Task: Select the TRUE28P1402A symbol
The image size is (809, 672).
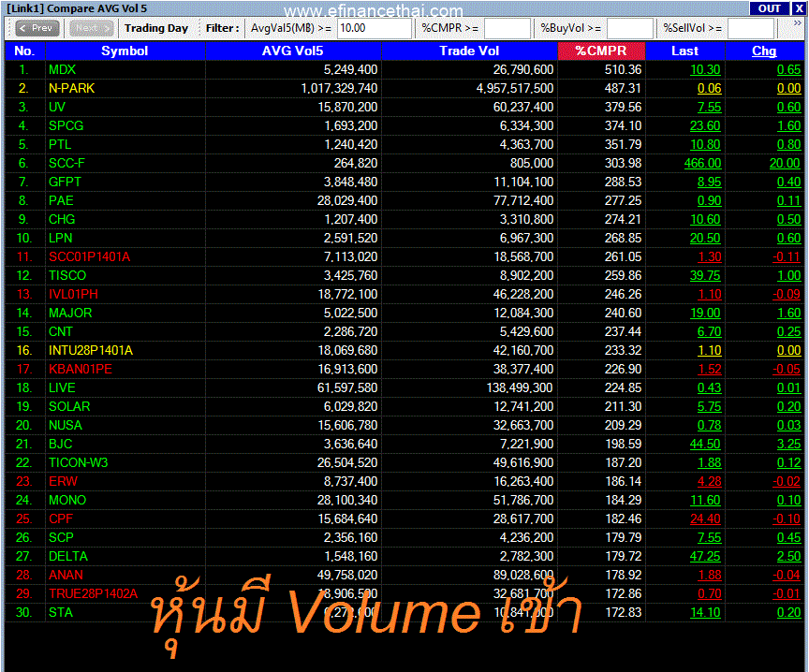Action: tap(94, 593)
